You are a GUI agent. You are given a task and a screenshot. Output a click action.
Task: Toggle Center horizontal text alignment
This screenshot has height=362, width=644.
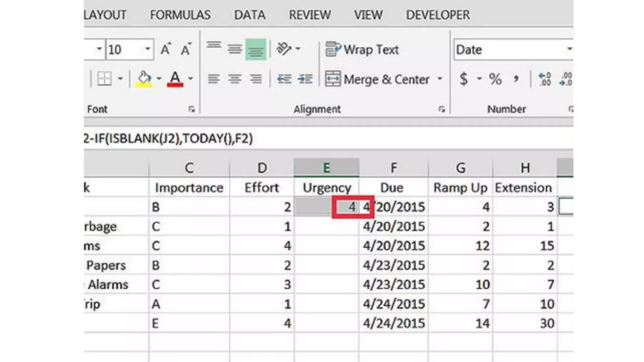pyautogui.click(x=235, y=79)
